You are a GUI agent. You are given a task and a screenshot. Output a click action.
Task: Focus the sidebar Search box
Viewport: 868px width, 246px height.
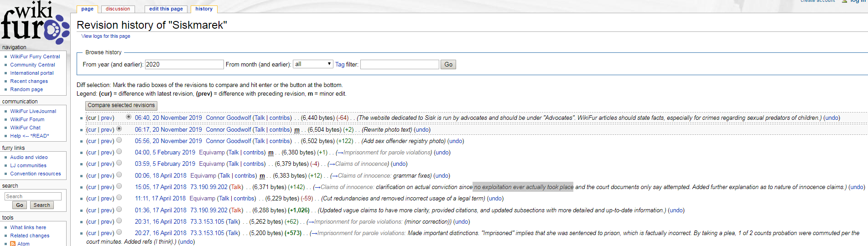click(33, 196)
